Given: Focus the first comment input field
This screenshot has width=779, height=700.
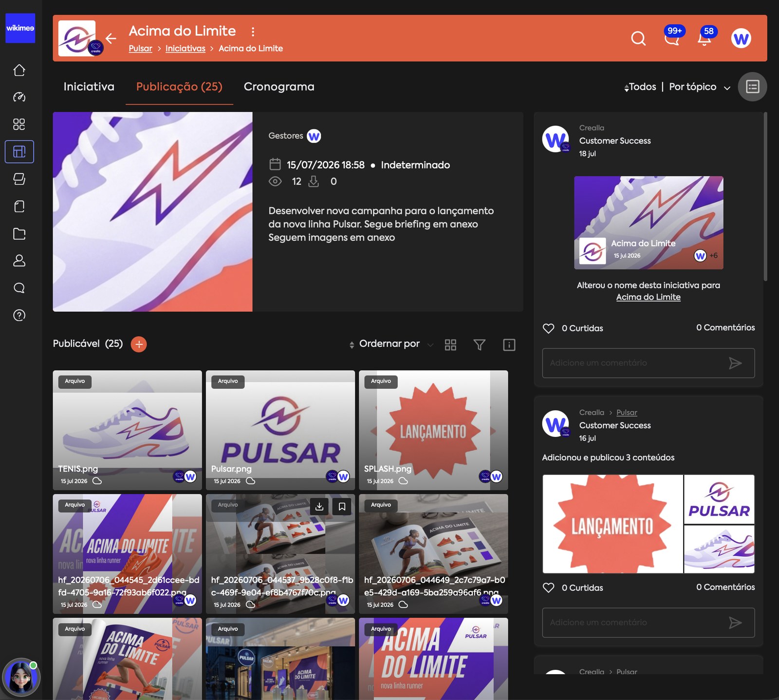Looking at the screenshot, I should (x=648, y=363).
